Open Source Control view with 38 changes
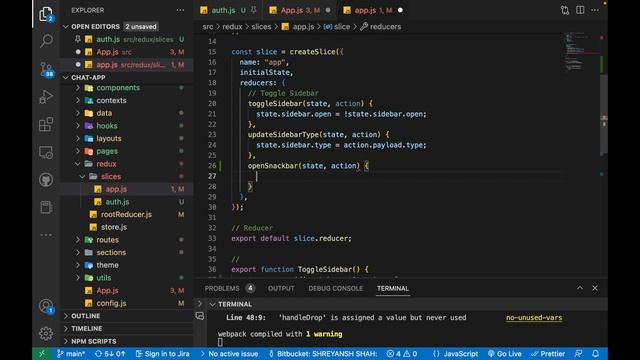The height and width of the screenshot is (360, 640). click(46, 69)
